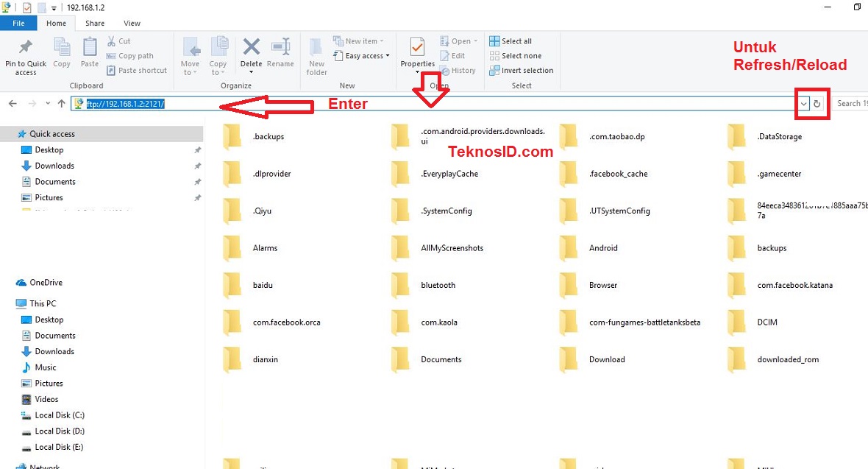Click the Paste icon in Clipboard group
Image resolution: width=868 pixels, height=469 pixels.
[90, 48]
